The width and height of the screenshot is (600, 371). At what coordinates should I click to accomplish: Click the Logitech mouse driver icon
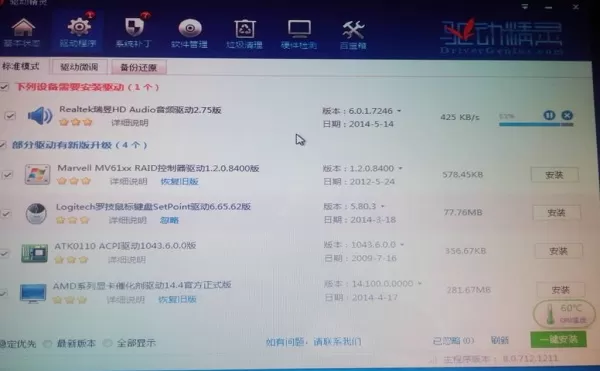pyautogui.click(x=36, y=213)
